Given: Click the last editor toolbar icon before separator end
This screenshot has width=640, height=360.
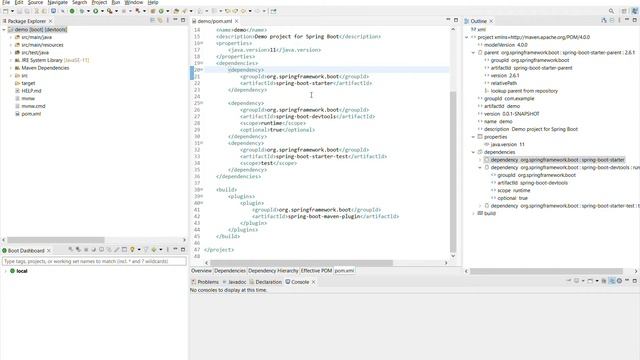Looking at the screenshot, I should 273,11.
